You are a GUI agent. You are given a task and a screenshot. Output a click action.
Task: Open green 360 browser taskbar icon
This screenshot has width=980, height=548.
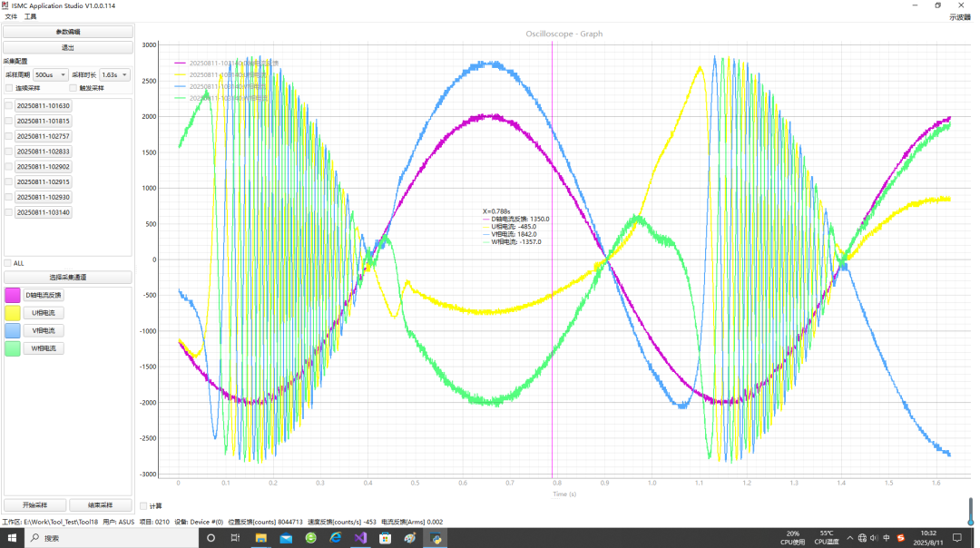pyautogui.click(x=310, y=538)
